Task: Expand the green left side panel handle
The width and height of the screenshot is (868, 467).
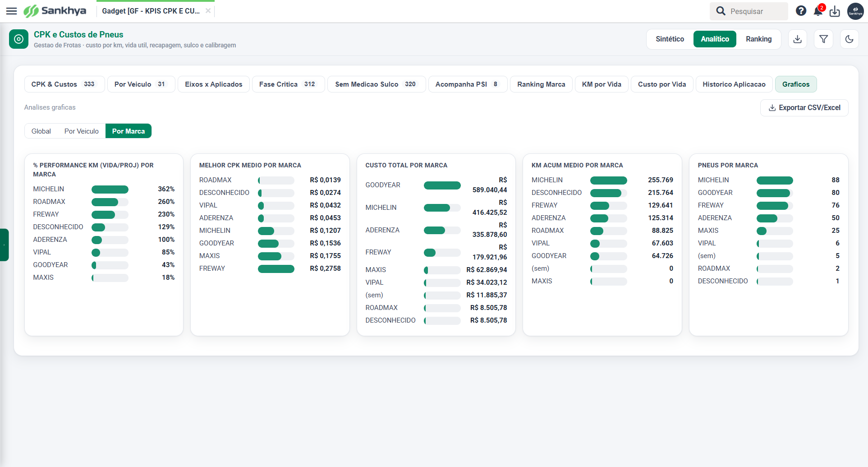Action: coord(4,245)
